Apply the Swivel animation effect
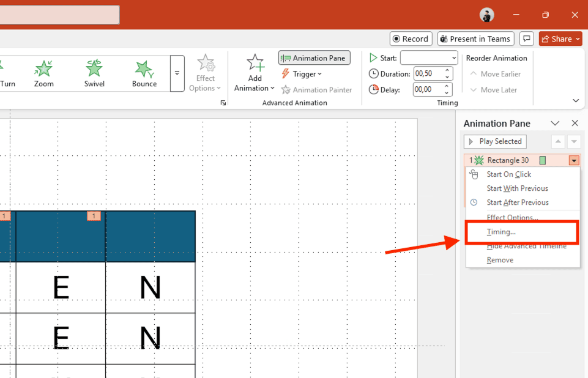Viewport: 588px width, 378px height. click(x=94, y=73)
